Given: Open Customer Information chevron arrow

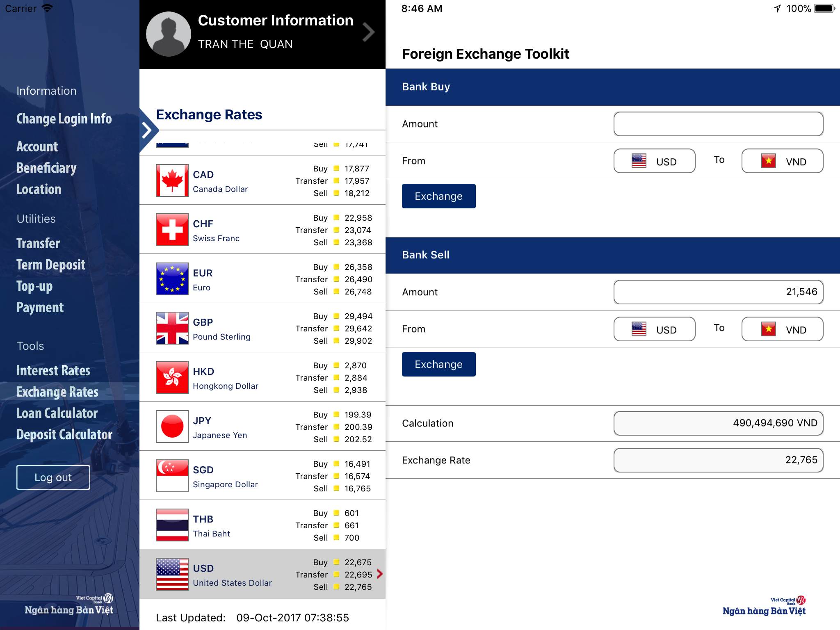Looking at the screenshot, I should point(368,32).
